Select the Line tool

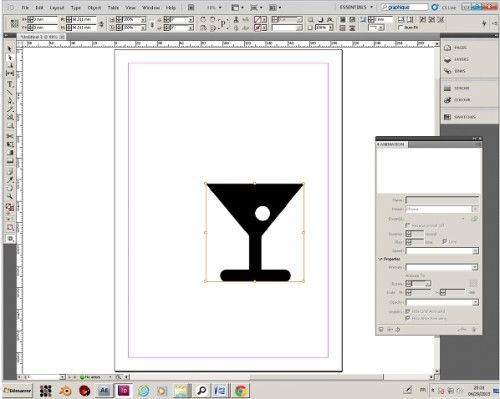(10, 92)
